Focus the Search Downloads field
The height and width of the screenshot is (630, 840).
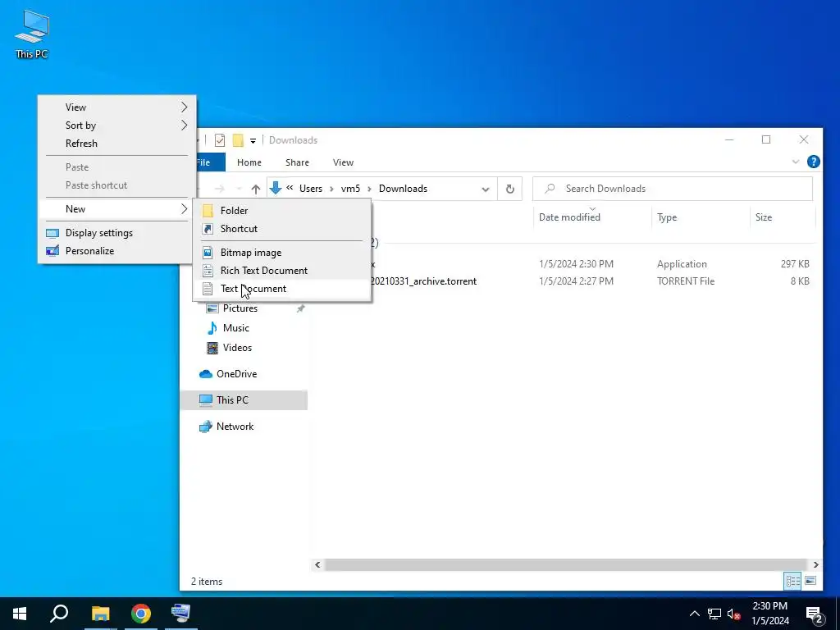point(673,189)
